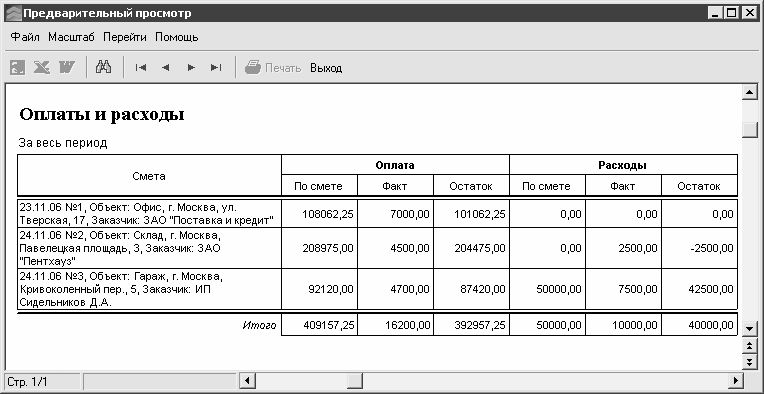Click the vertical scrollbar down arrow

tap(749, 329)
